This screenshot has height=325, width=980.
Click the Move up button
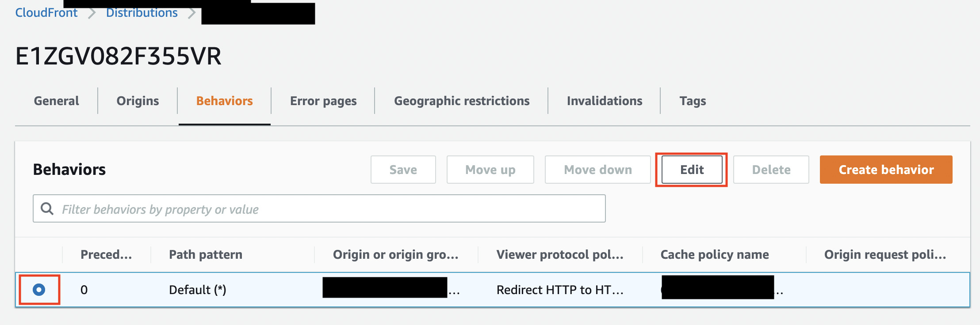coord(490,170)
